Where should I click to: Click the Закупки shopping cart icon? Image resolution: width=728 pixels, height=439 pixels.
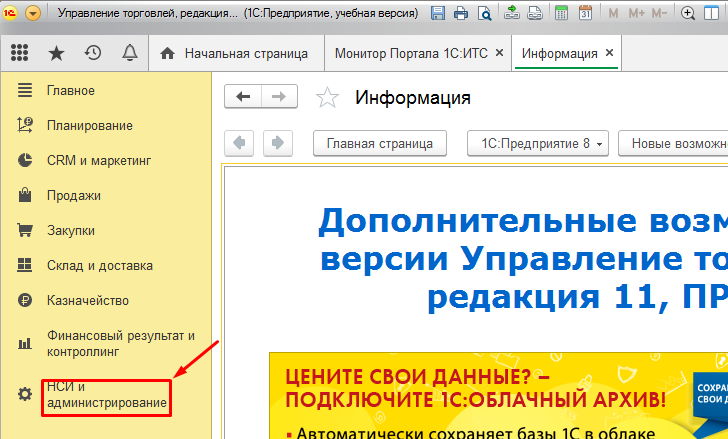click(x=25, y=230)
